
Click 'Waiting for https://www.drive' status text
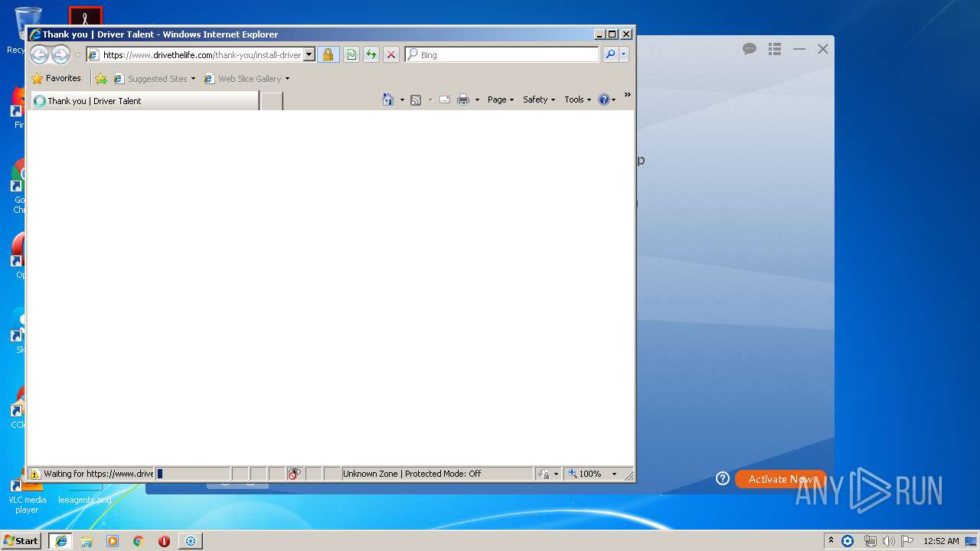(x=99, y=474)
